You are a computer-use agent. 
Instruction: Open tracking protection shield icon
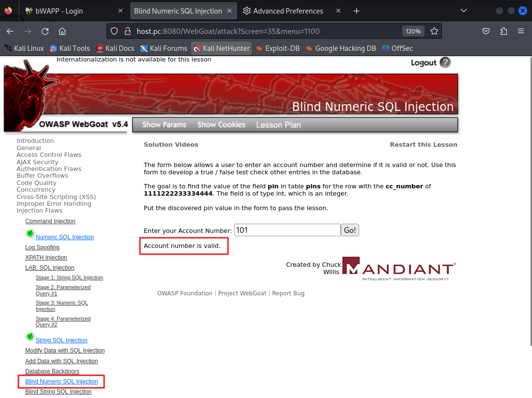tap(114, 31)
